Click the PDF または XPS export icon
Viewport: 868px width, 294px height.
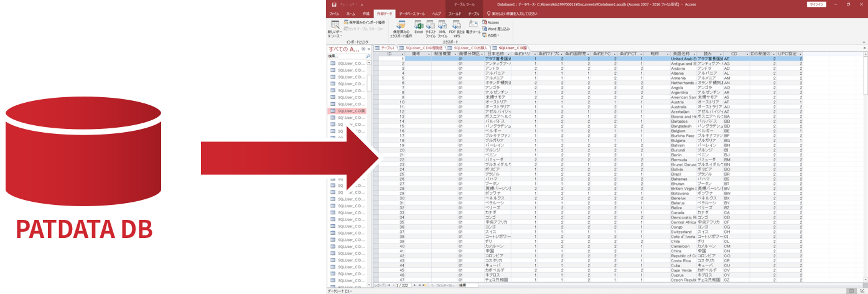click(457, 29)
